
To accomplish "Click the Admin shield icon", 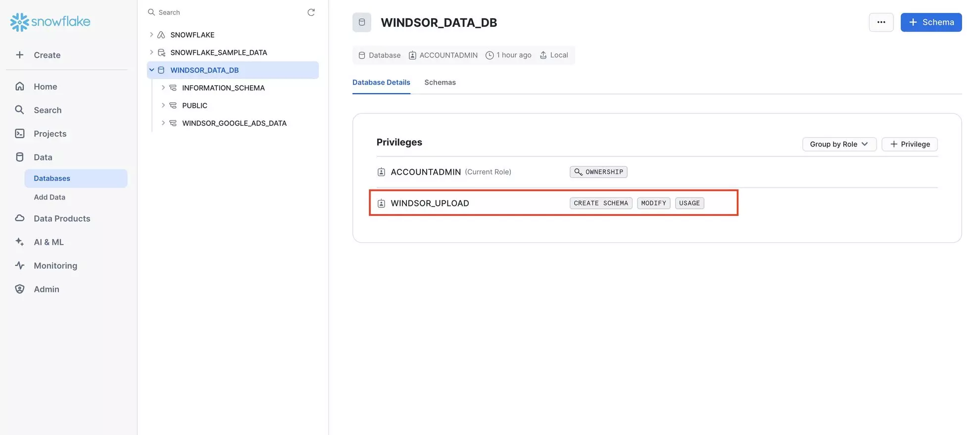I will pos(20,289).
